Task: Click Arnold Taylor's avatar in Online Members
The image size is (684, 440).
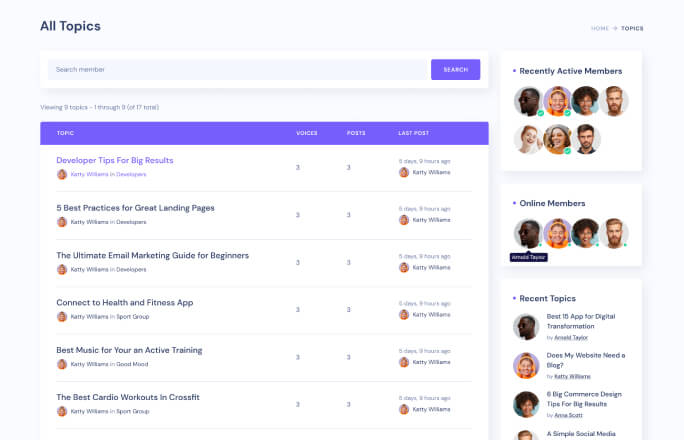Action: point(527,233)
